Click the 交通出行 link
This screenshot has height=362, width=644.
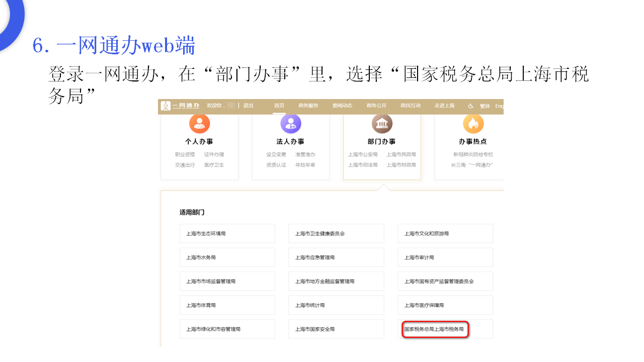[x=185, y=165]
